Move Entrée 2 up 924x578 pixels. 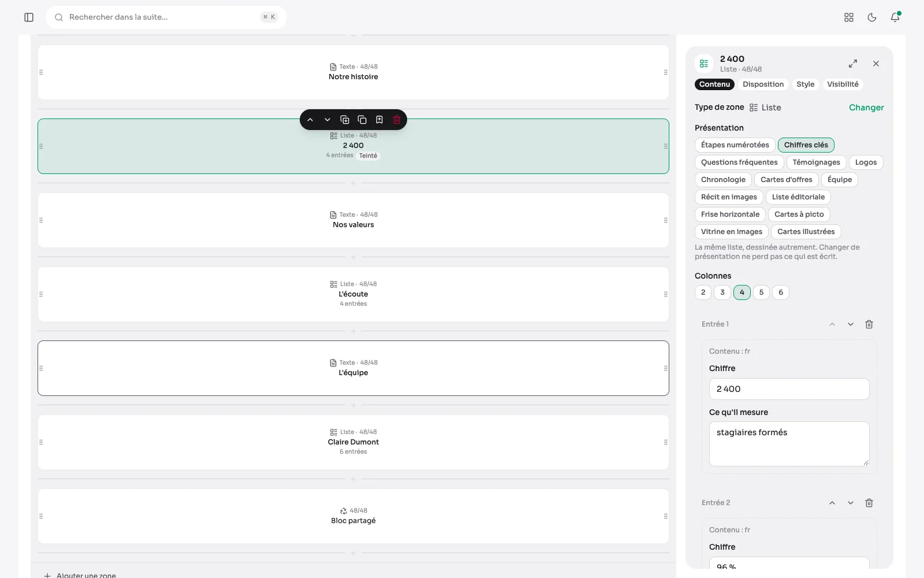[x=832, y=503]
